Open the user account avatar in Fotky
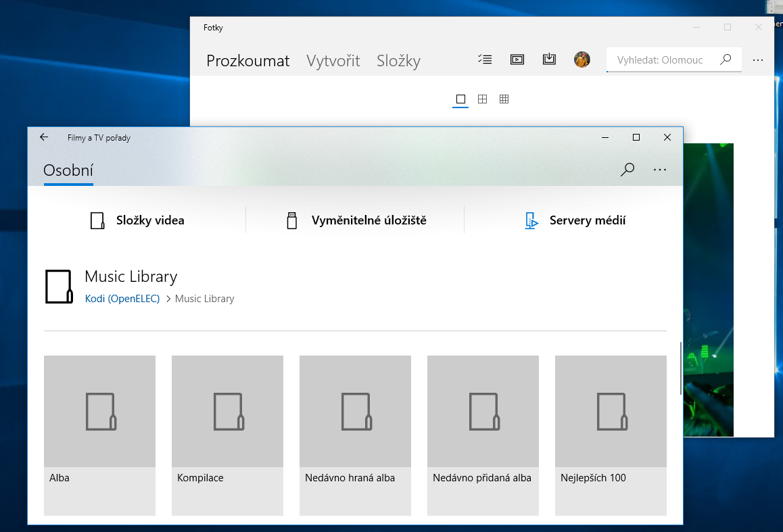The image size is (783, 532). [x=582, y=59]
